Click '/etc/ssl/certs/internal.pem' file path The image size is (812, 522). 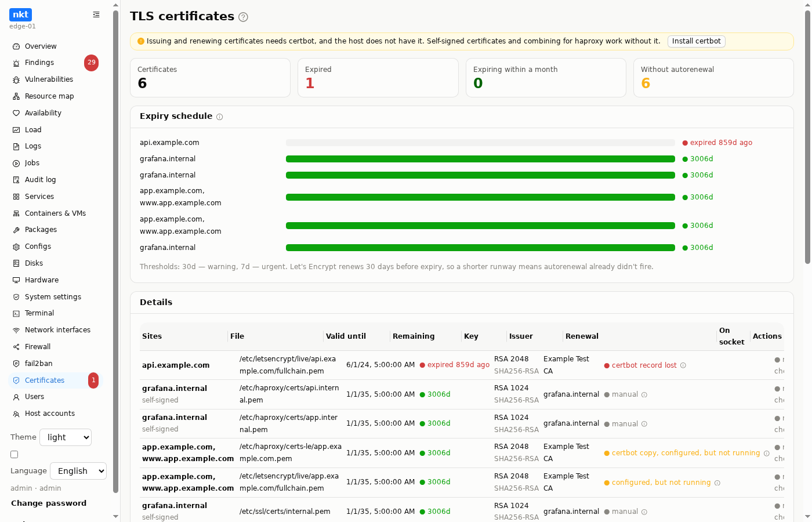coord(285,512)
